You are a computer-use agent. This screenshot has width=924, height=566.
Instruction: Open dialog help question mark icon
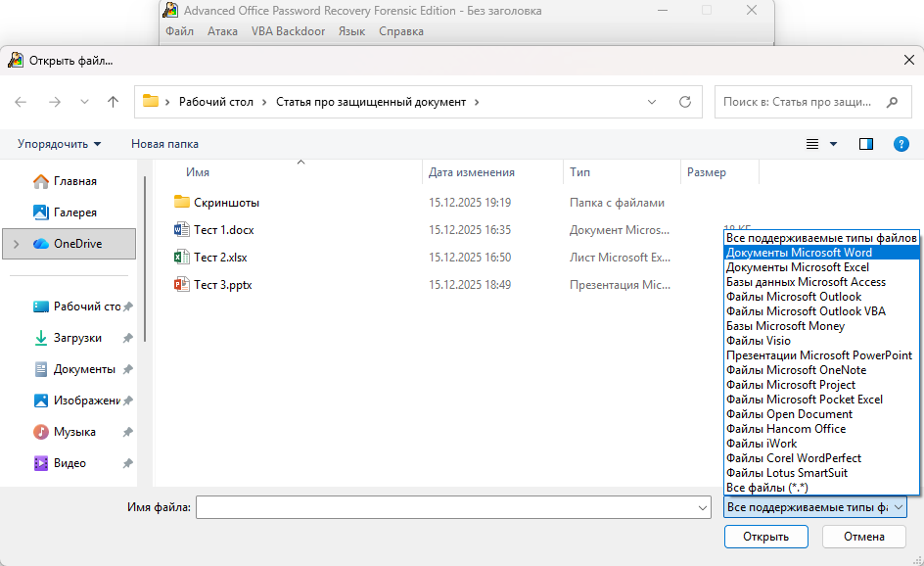(x=901, y=144)
